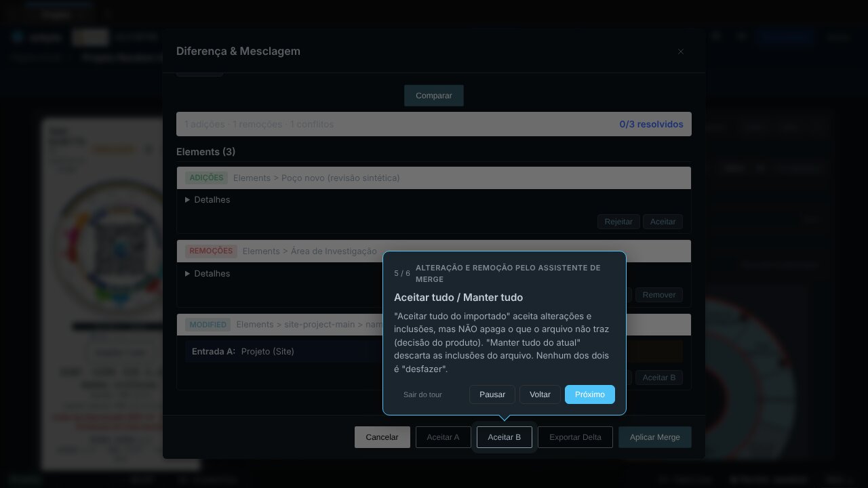This screenshot has height=488, width=868.
Task: Click the Exportar Delta button
Action: (x=575, y=437)
